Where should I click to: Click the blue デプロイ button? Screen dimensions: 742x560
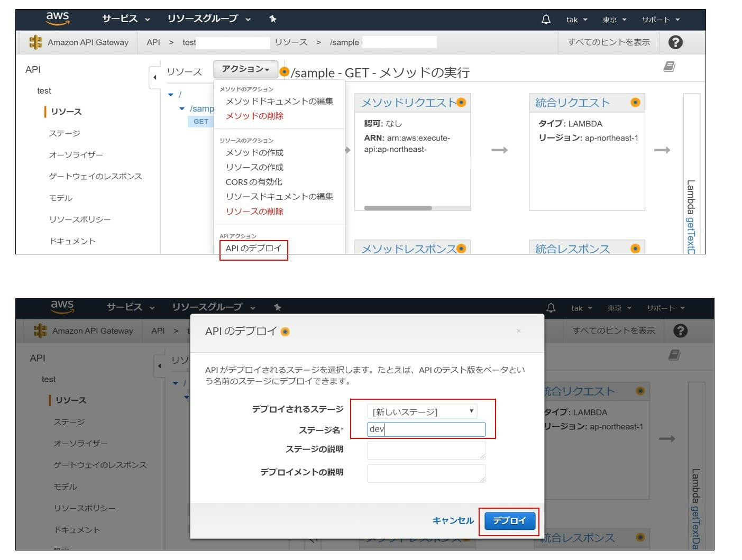510,521
